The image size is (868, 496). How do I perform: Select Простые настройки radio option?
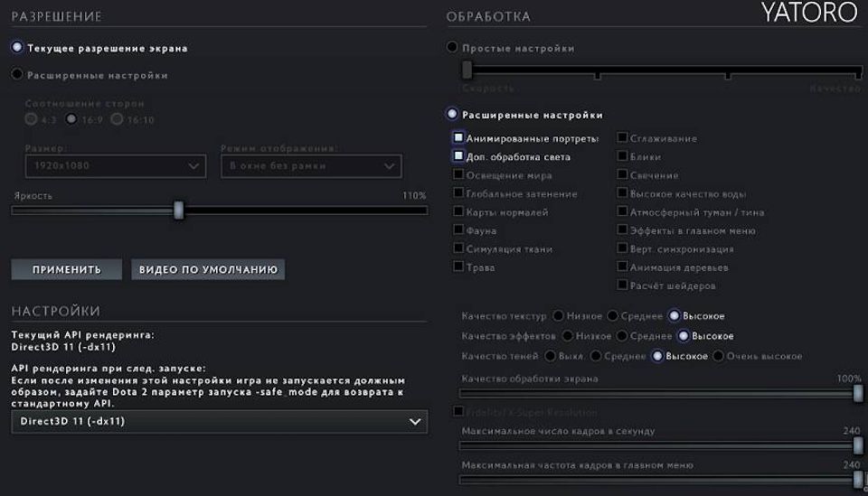(452, 47)
